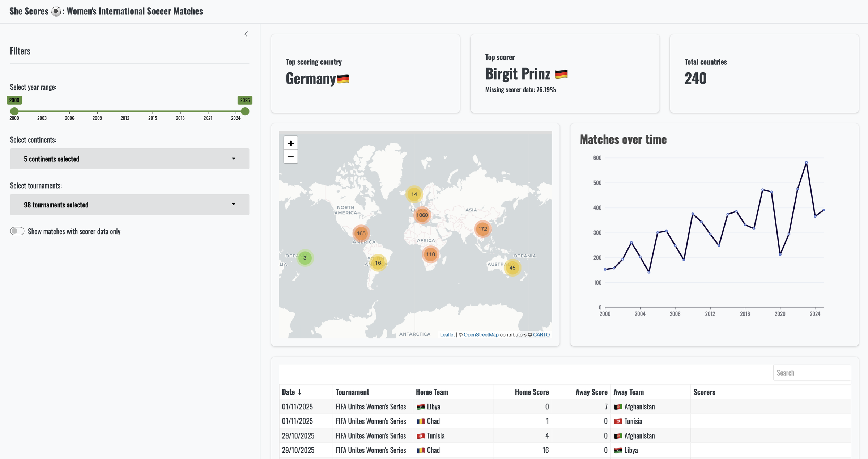The width and height of the screenshot is (868, 459).
Task: Collapse the Filters sidebar with chevron
Action: (246, 34)
